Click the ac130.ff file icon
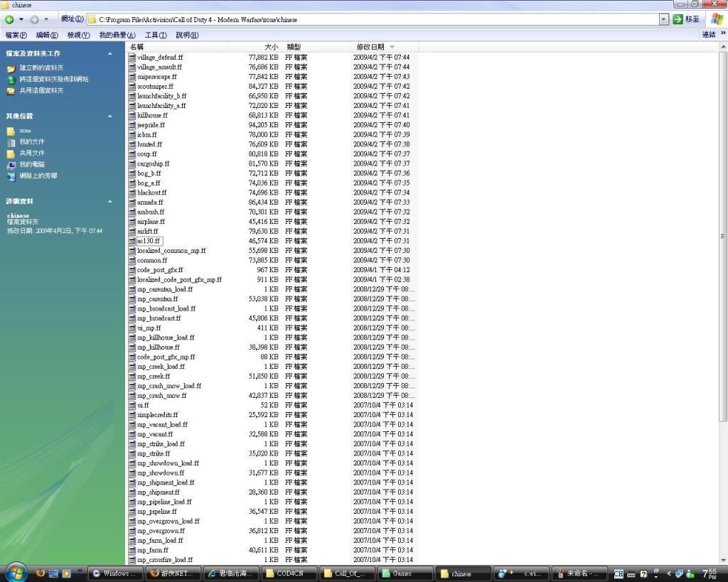 click(132, 241)
